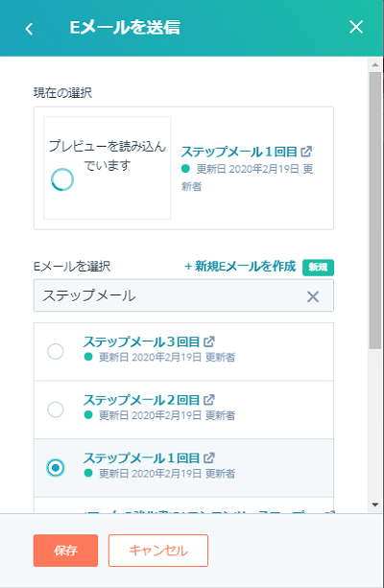
Task: Click + 新規Eメールを作成 link
Action: (240, 267)
